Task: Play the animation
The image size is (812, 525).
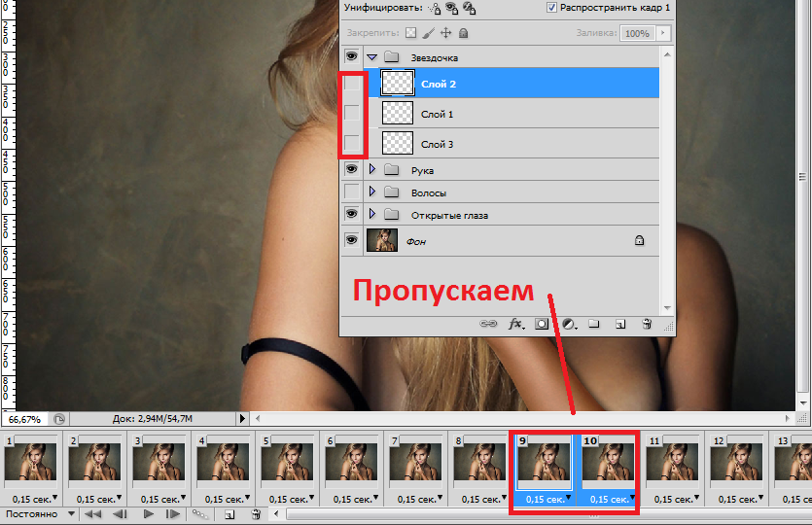Action: click(x=149, y=514)
